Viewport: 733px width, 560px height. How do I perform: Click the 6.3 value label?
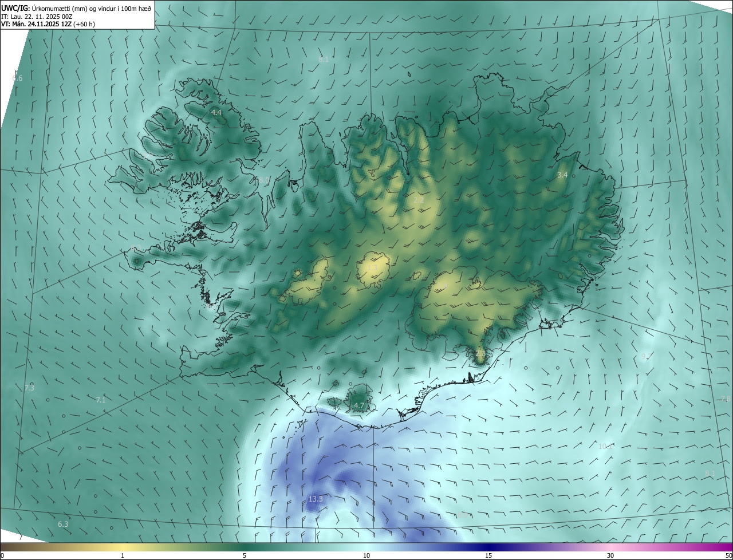click(63, 524)
